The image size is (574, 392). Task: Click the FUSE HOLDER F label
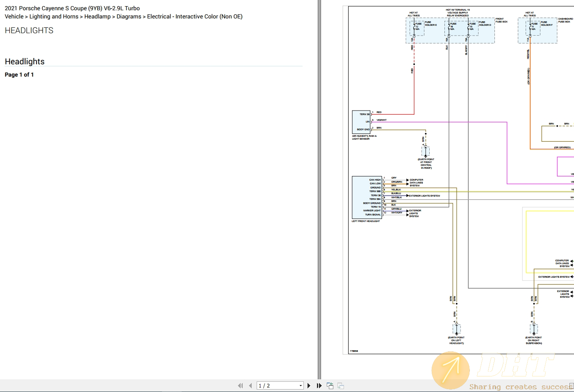[547, 24]
